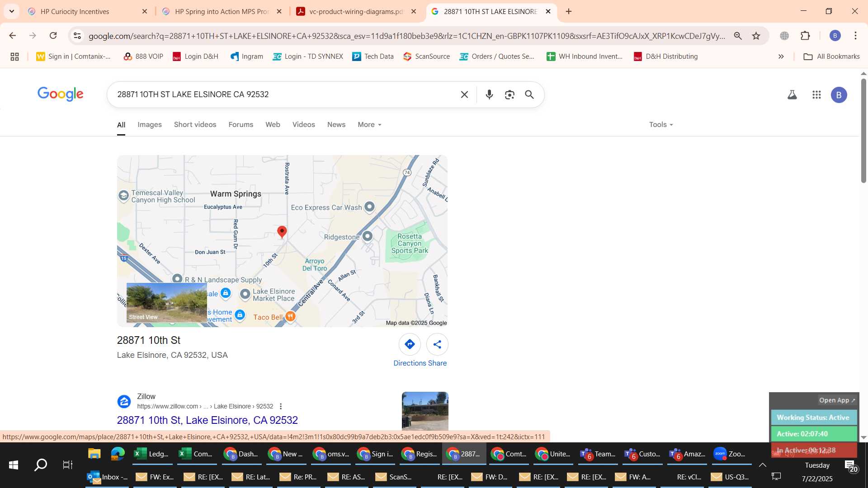Click Open App button in tracker widget
The width and height of the screenshot is (868, 488).
[837, 400]
